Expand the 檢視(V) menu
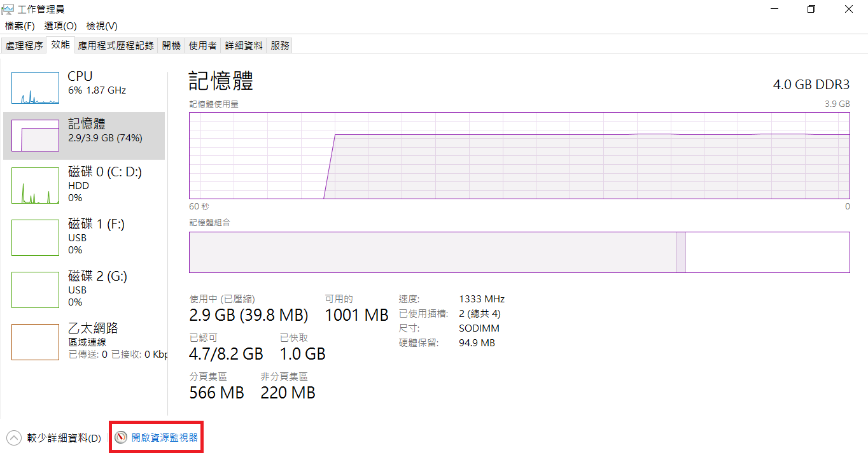868x457 pixels. click(102, 26)
